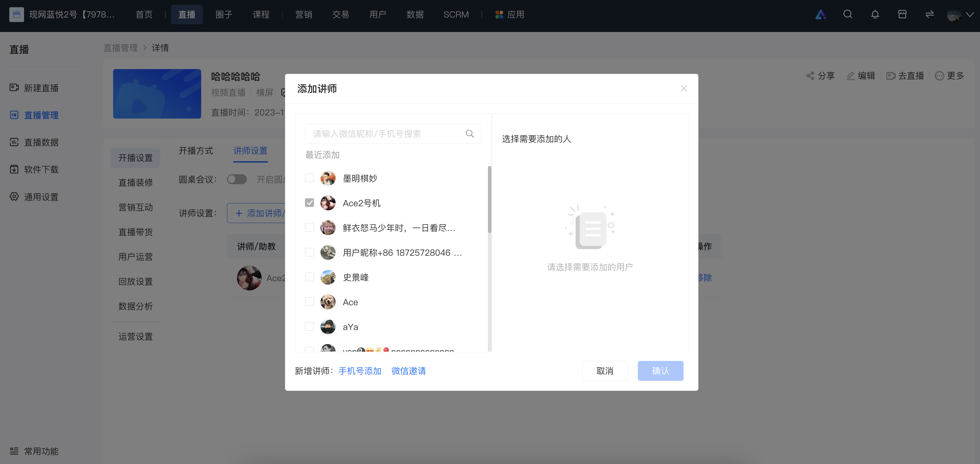Open 常用功能 at sidebar bottom

(x=34, y=451)
